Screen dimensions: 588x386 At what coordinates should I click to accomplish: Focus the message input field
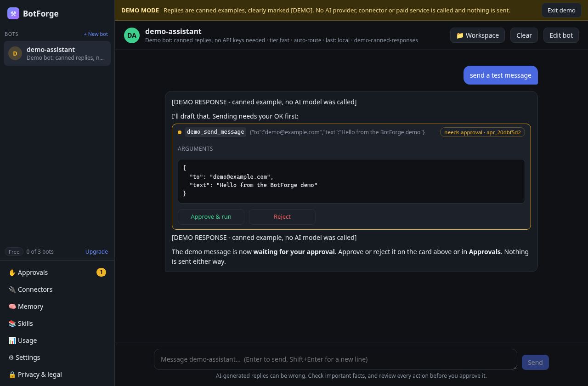(x=335, y=359)
